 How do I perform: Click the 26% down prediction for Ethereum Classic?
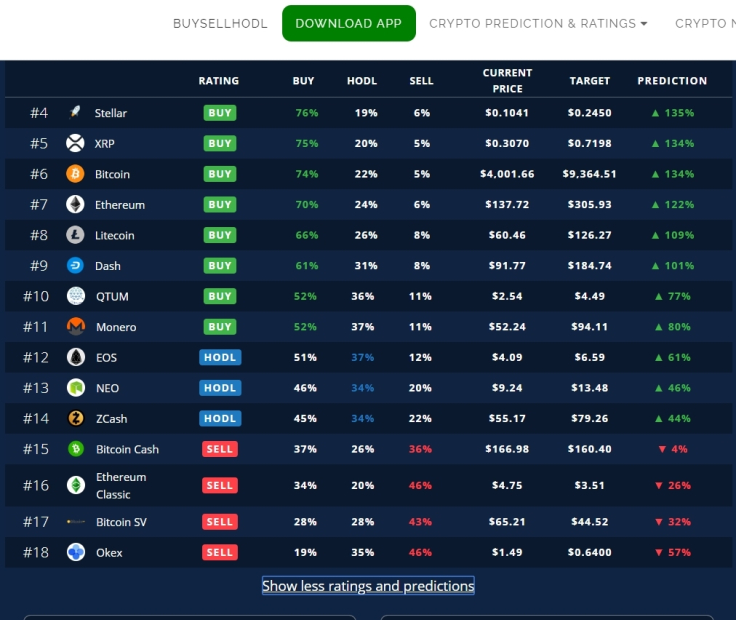tap(673, 485)
